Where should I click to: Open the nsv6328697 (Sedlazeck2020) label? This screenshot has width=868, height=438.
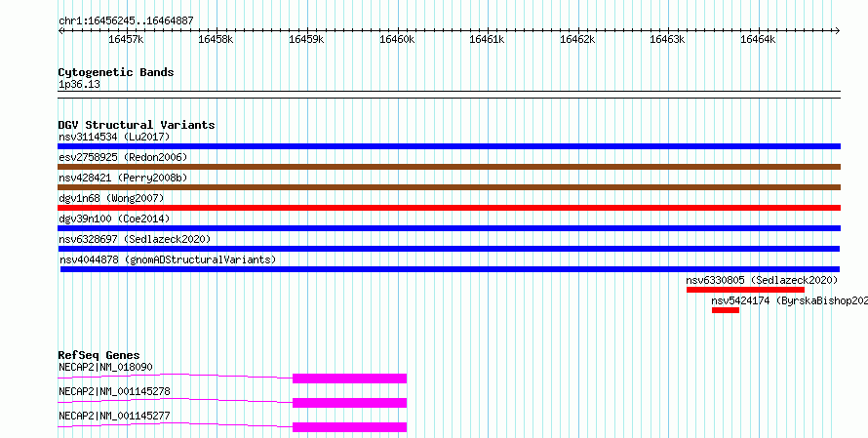pyautogui.click(x=135, y=239)
